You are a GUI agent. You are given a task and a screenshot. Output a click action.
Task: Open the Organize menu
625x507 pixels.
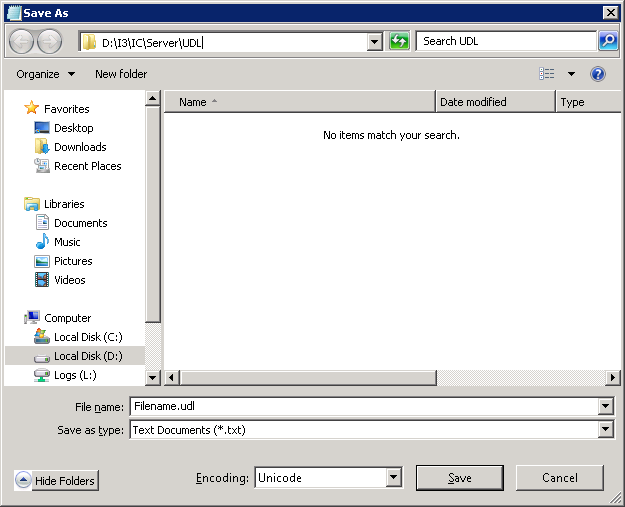tap(45, 74)
